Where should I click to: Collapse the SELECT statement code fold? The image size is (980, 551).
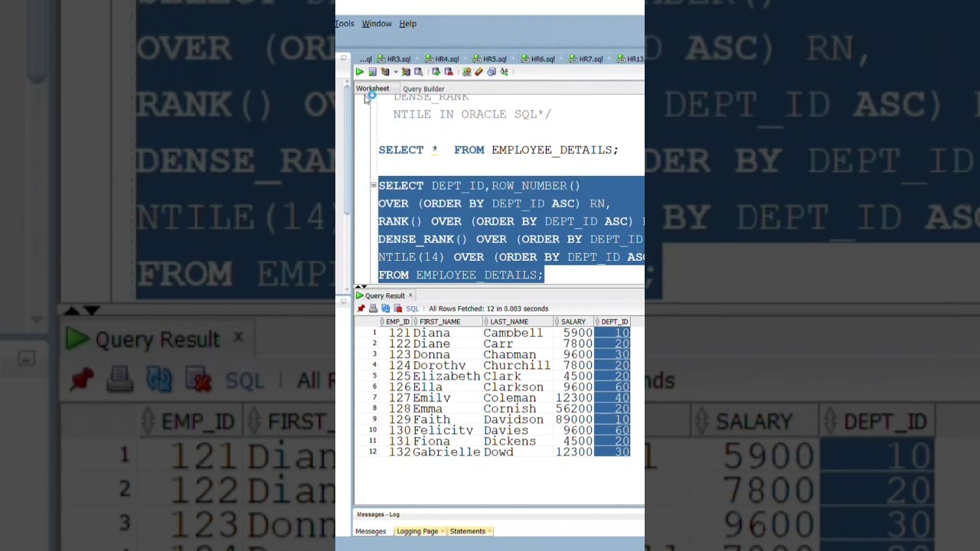[x=373, y=185]
